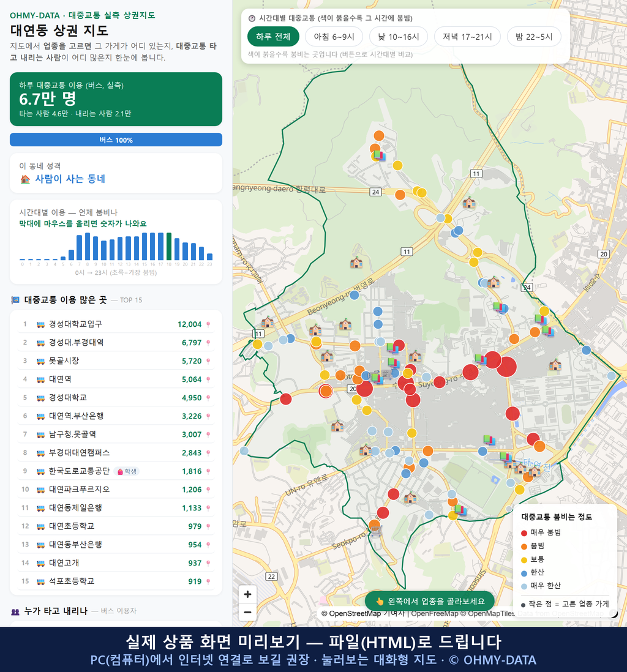Click the pin icon on the 대연파크푸르지오 row
Image resolution: width=627 pixels, height=672 pixels.
208,490
